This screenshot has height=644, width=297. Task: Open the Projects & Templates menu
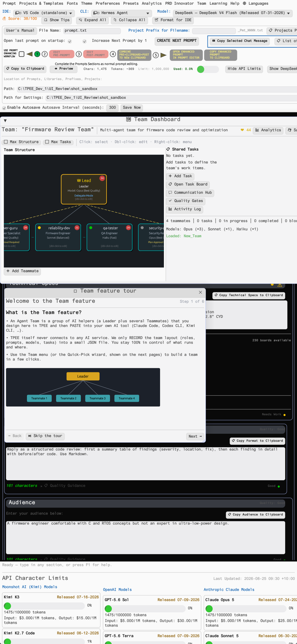tap(41, 3)
